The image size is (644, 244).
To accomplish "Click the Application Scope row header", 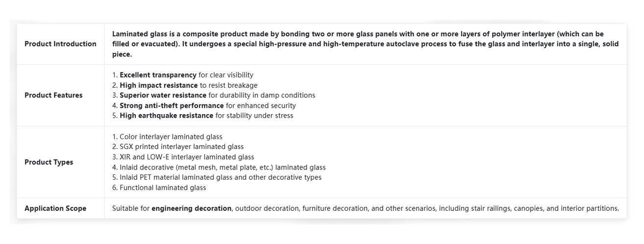I will click(55, 208).
